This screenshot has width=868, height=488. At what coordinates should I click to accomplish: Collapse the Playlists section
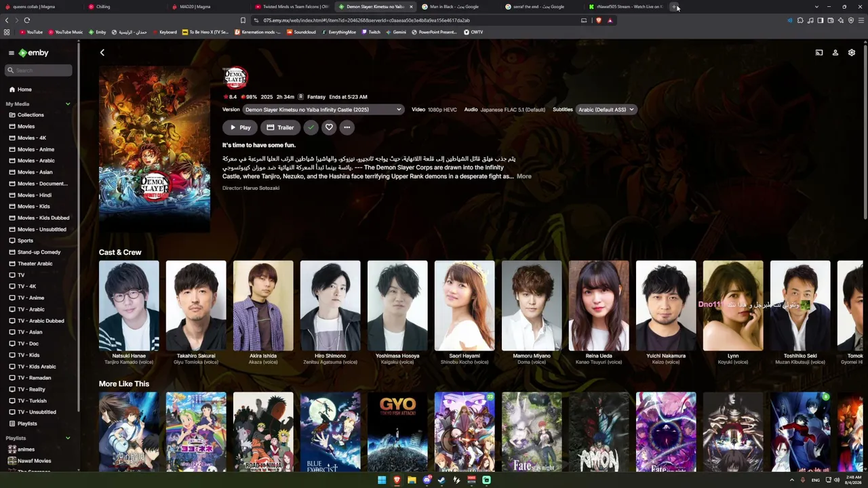tap(68, 439)
